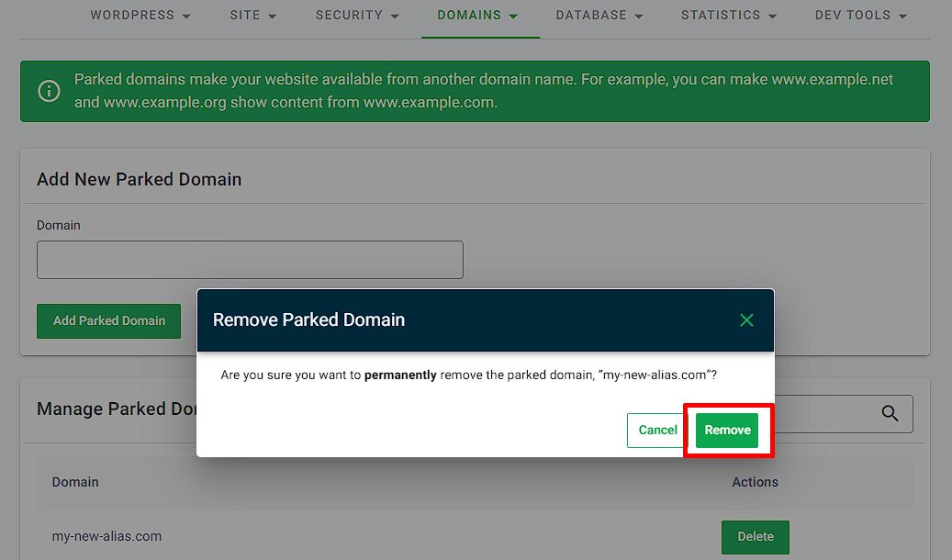Expand the Statistics menu arrow
952x560 pixels.
772,17
